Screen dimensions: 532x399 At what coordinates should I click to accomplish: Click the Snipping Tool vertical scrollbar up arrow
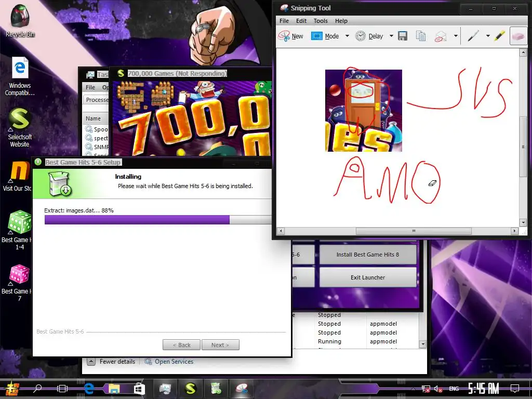(523, 53)
